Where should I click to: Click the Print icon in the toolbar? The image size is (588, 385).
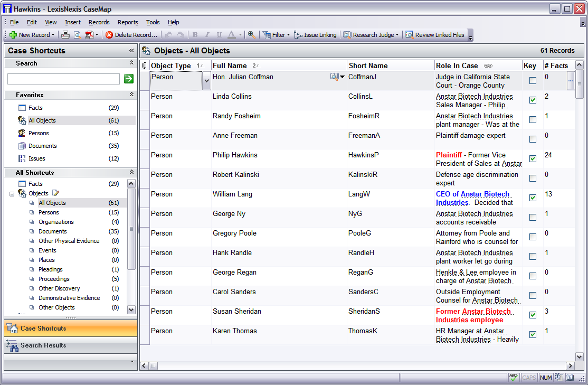65,35
